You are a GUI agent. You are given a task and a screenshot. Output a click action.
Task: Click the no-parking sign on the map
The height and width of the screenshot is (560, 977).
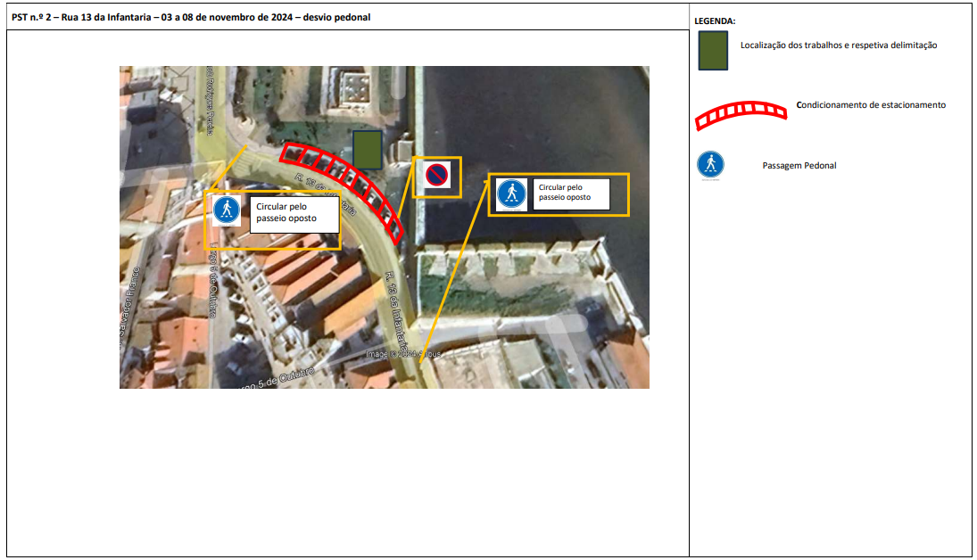[436, 176]
